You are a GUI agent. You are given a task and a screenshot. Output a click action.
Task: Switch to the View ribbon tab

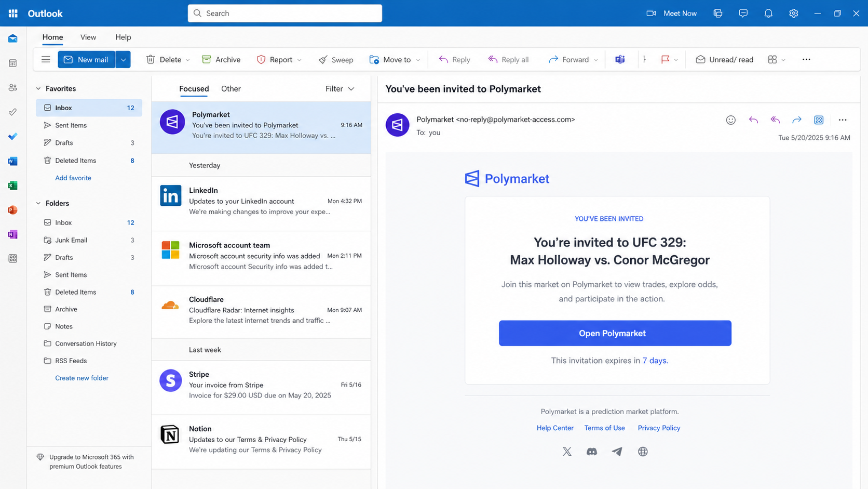pyautogui.click(x=88, y=37)
